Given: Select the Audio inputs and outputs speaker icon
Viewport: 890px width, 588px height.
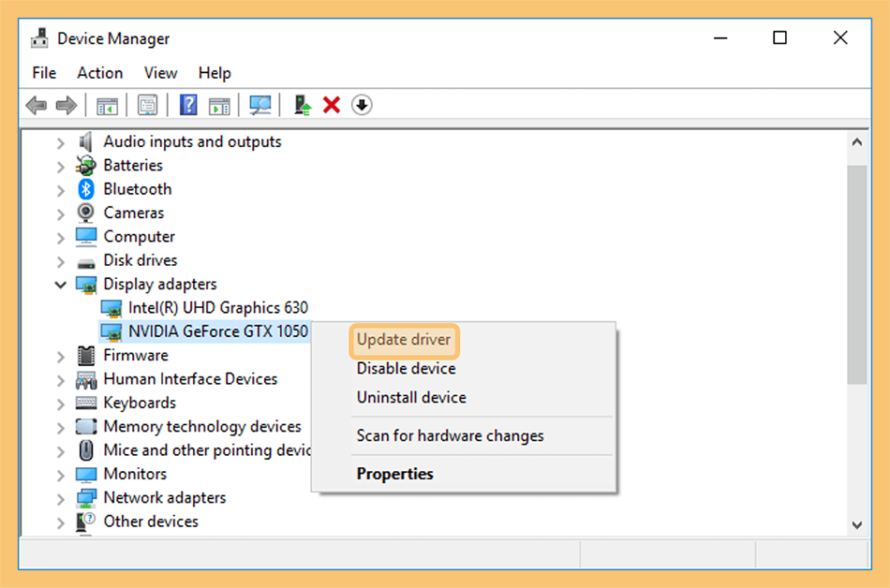Looking at the screenshot, I should (x=85, y=141).
